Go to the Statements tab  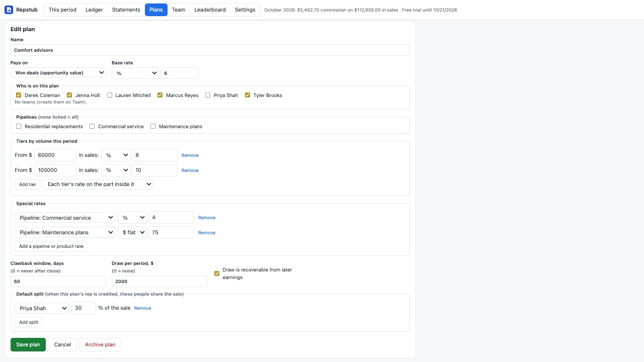[126, 10]
